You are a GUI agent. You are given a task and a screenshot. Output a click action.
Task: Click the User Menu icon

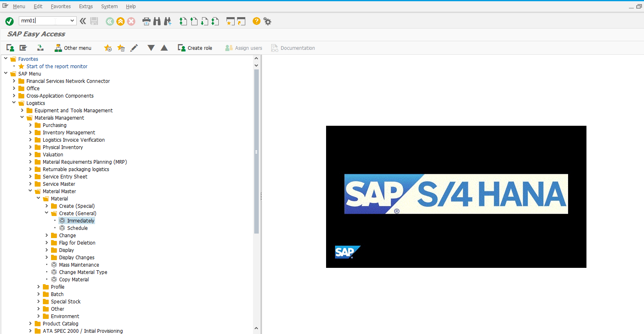(10, 48)
